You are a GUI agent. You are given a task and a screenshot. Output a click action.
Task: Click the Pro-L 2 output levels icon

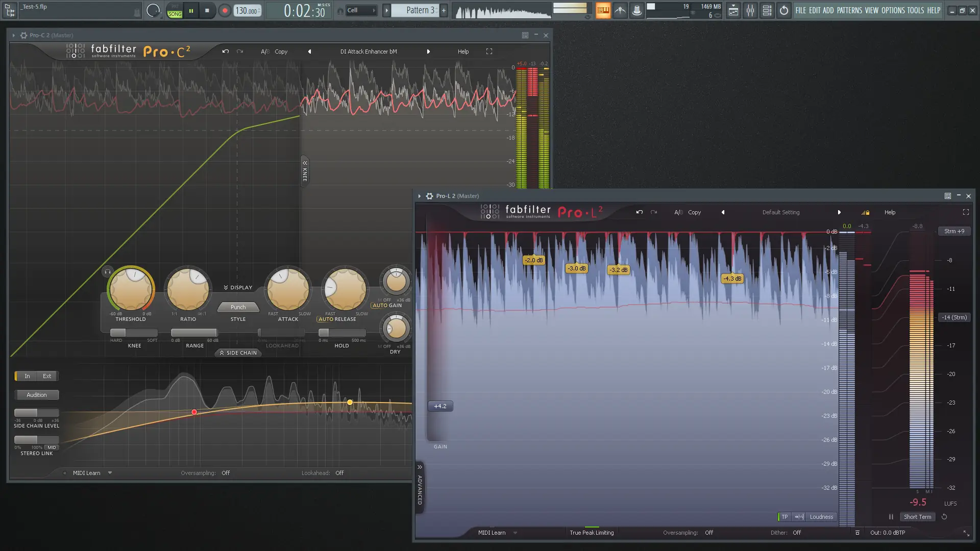865,212
